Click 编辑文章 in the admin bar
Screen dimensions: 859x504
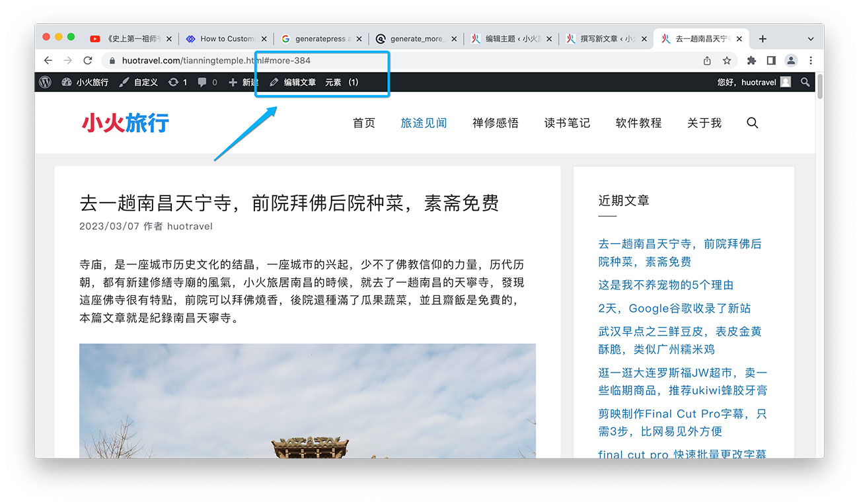(x=293, y=82)
